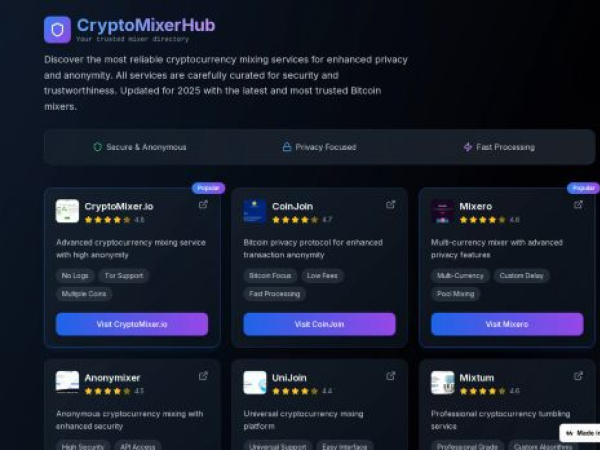Screen dimensions: 600x450
Task: Click the CryptoMixerHub title link
Action: coord(146,25)
